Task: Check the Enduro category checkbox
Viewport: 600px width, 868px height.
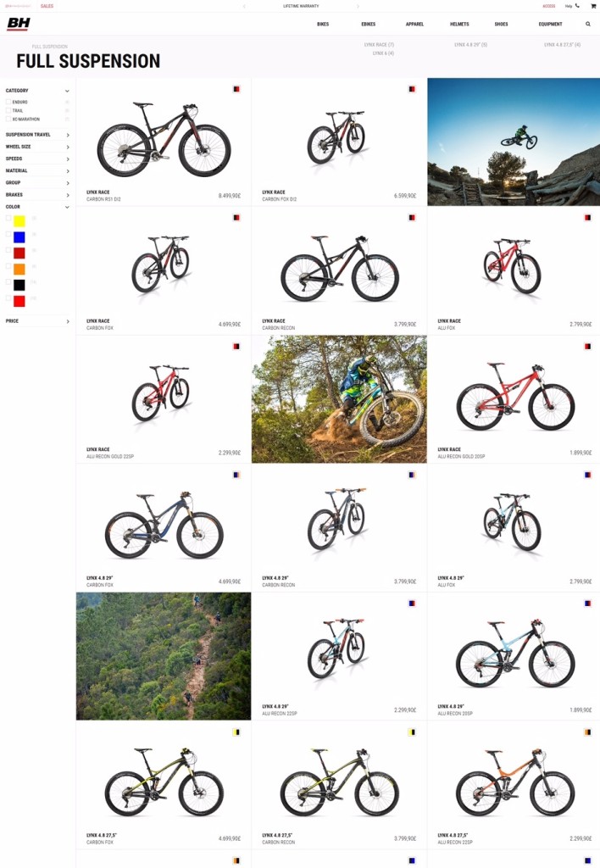Action: coord(8,102)
